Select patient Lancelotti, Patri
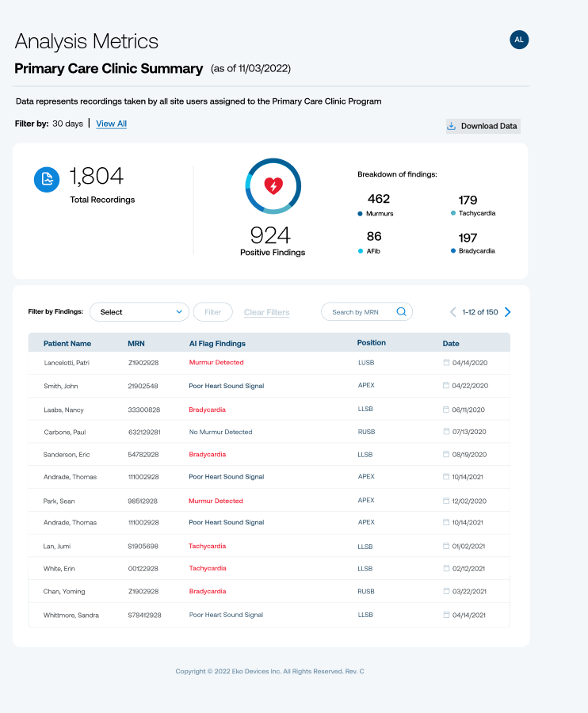 (67, 362)
